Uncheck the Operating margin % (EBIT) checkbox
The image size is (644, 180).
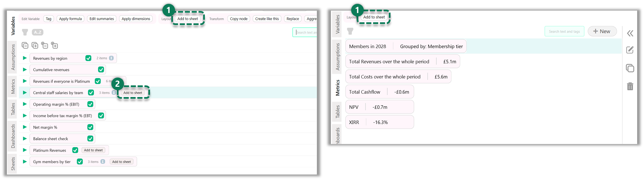[90, 104]
